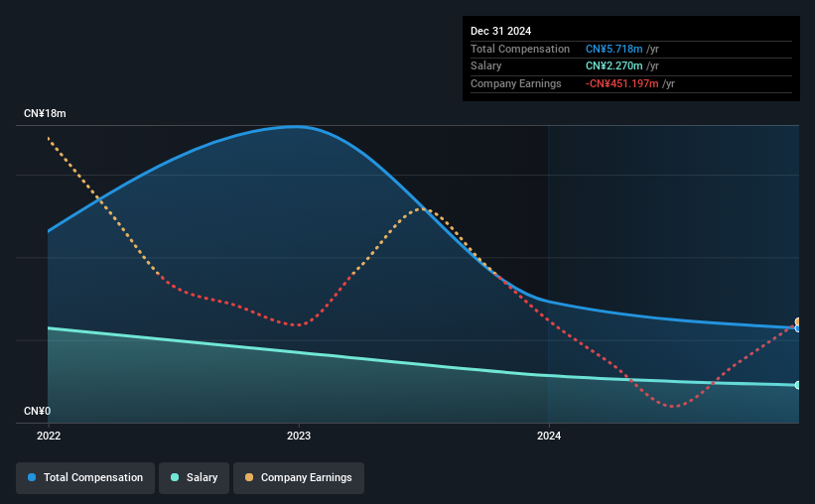This screenshot has width=815, height=504.
Task: Click the Total Compensation tooltip row label
Action: (520, 49)
